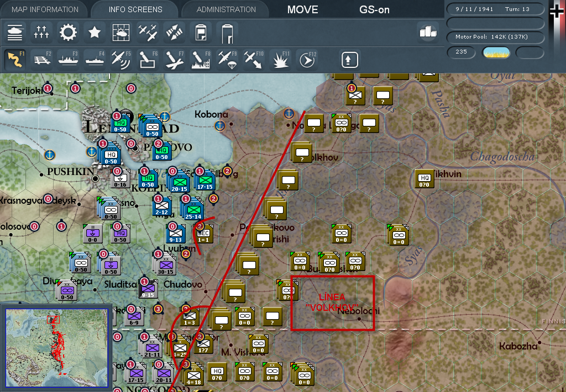Select the 9-13 infantry counter
Image resolution: width=566 pixels, height=392 pixels.
tap(175, 234)
